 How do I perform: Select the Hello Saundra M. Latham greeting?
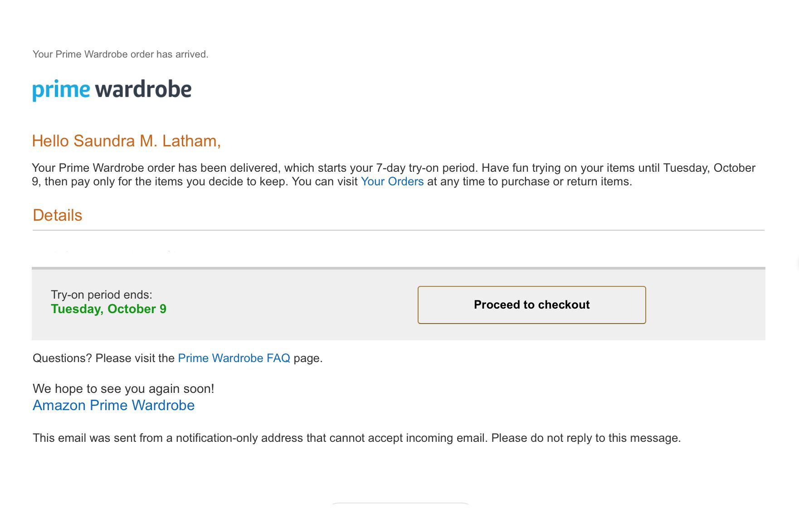(126, 141)
